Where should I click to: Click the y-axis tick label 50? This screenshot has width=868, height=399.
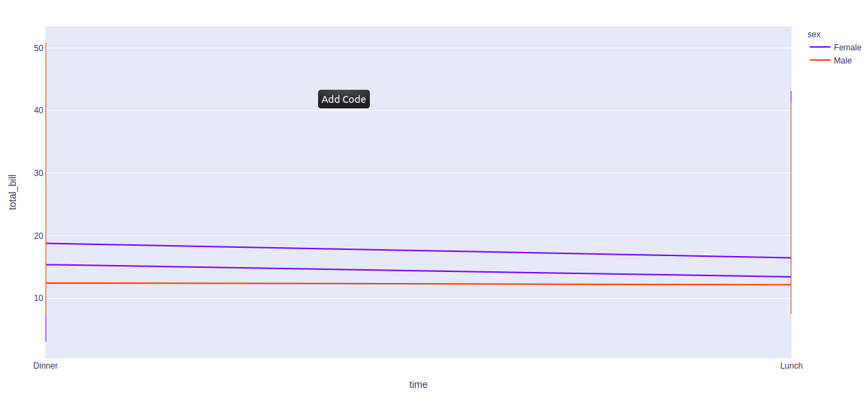39,48
